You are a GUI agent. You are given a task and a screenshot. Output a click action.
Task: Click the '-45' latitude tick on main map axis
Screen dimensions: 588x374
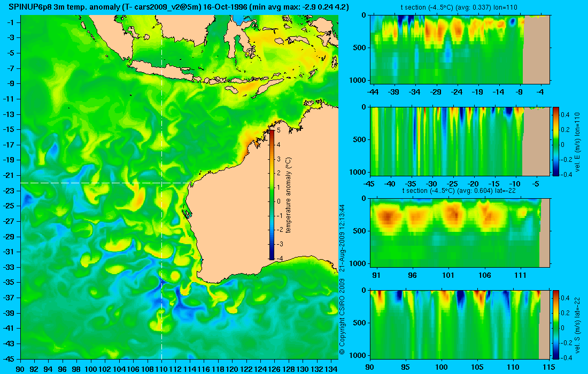[10, 359]
